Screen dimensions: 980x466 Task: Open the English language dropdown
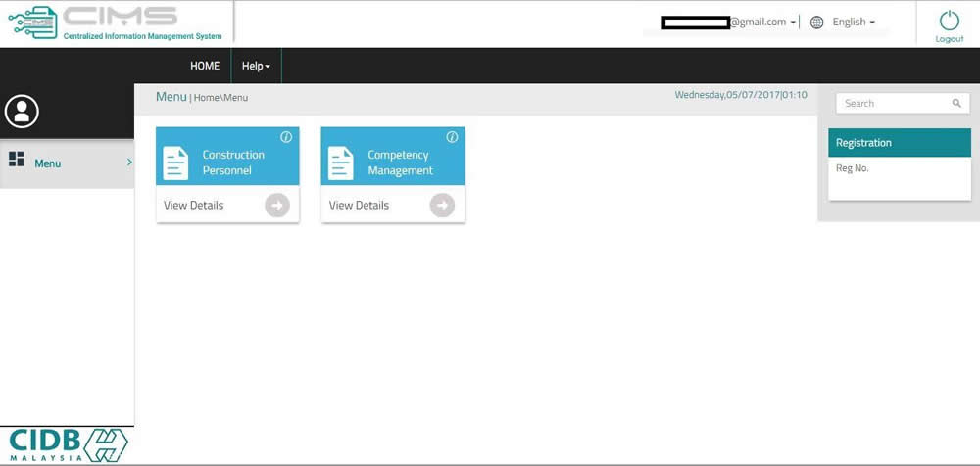point(854,23)
